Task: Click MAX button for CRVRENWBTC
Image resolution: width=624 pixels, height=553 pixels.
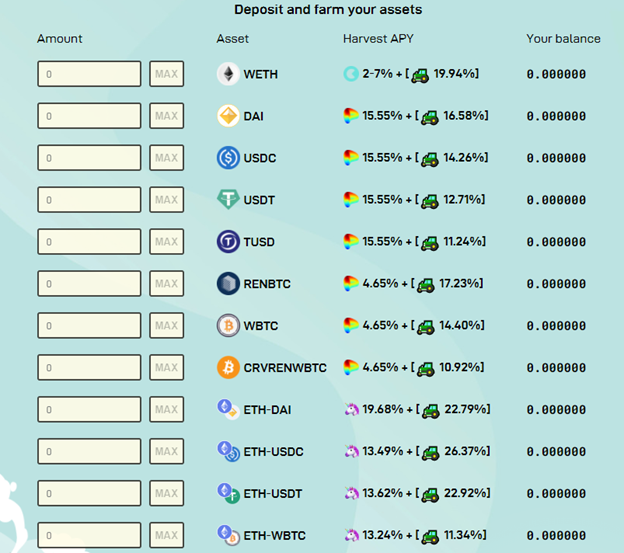Action: tap(167, 367)
